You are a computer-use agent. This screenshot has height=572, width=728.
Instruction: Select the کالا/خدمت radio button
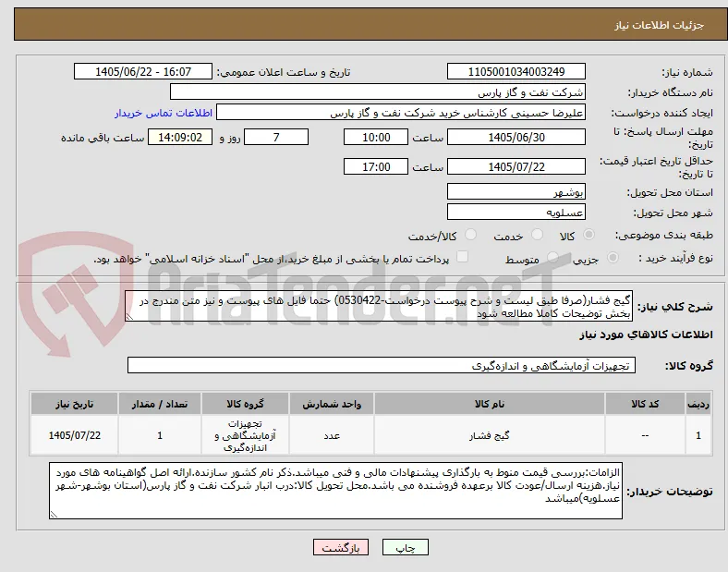[471, 235]
